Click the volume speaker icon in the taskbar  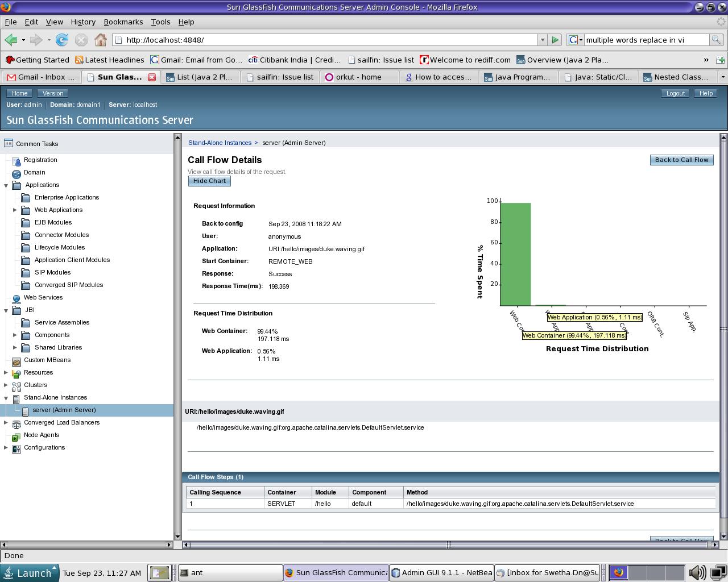(x=697, y=572)
